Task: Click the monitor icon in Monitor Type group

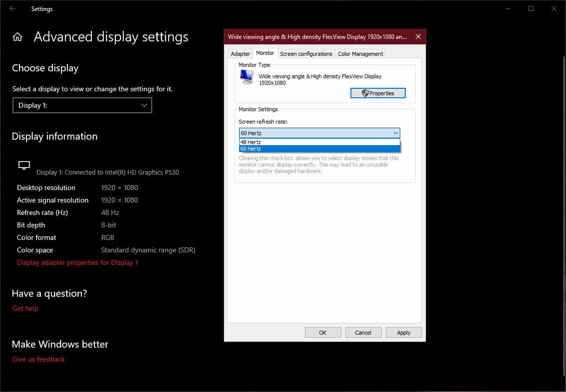Action: click(x=247, y=77)
